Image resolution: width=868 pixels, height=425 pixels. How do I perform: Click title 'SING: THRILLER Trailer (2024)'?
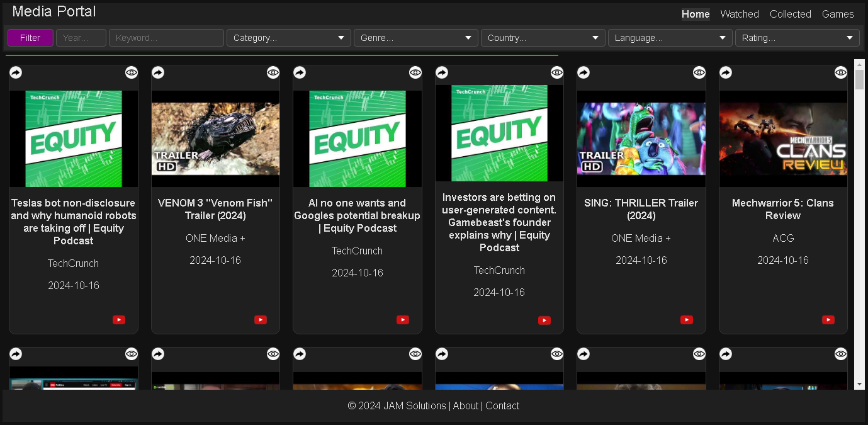coord(641,209)
